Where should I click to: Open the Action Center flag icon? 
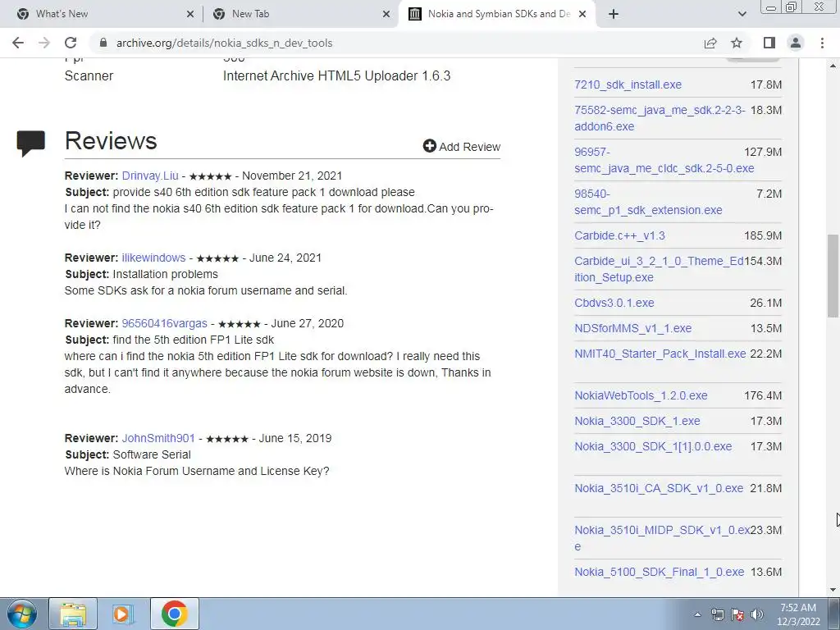coord(737,614)
